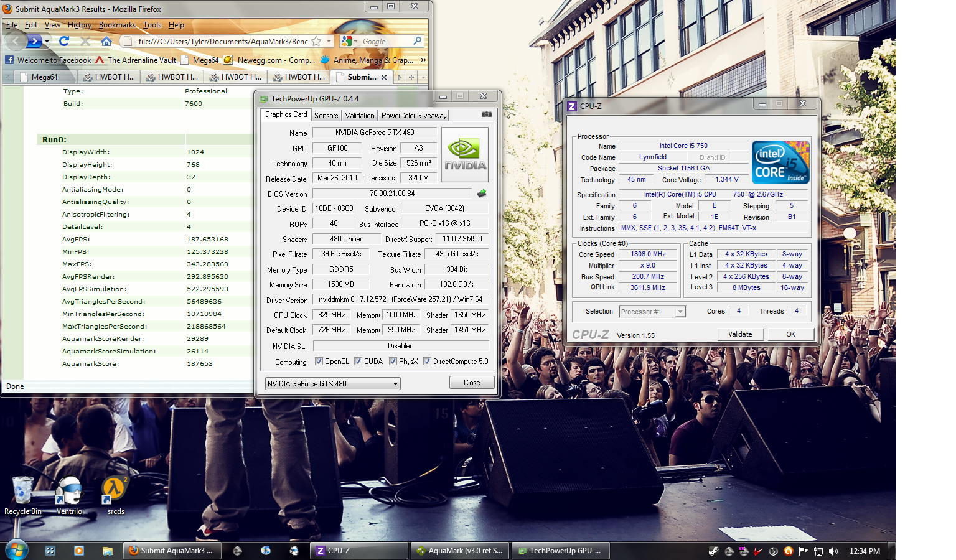Open the network tray icon
Image resolution: width=956 pixels, height=560 pixels.
(x=818, y=551)
